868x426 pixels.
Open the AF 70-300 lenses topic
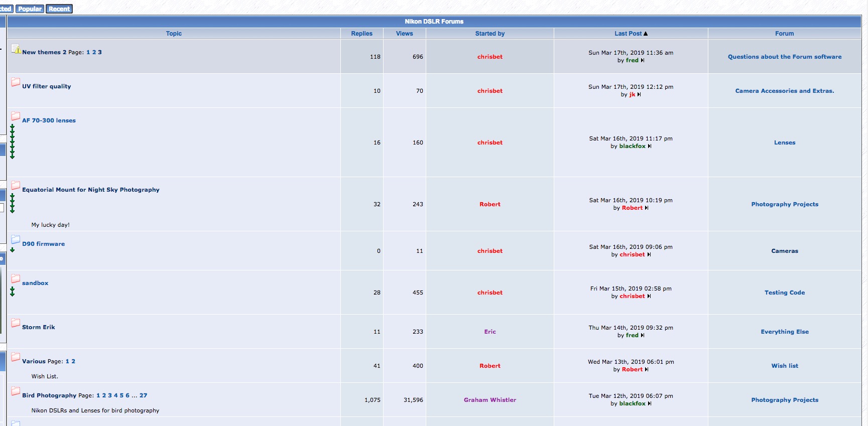click(x=49, y=120)
